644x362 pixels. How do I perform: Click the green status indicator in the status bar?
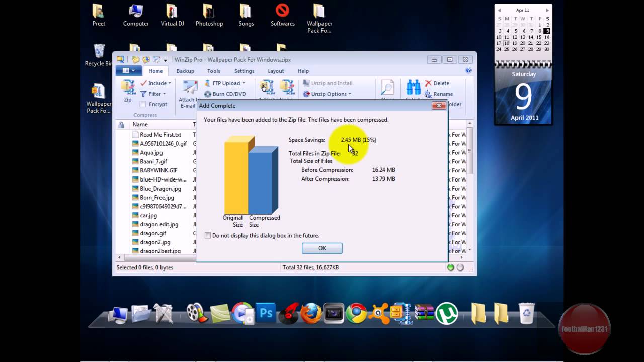451,267
